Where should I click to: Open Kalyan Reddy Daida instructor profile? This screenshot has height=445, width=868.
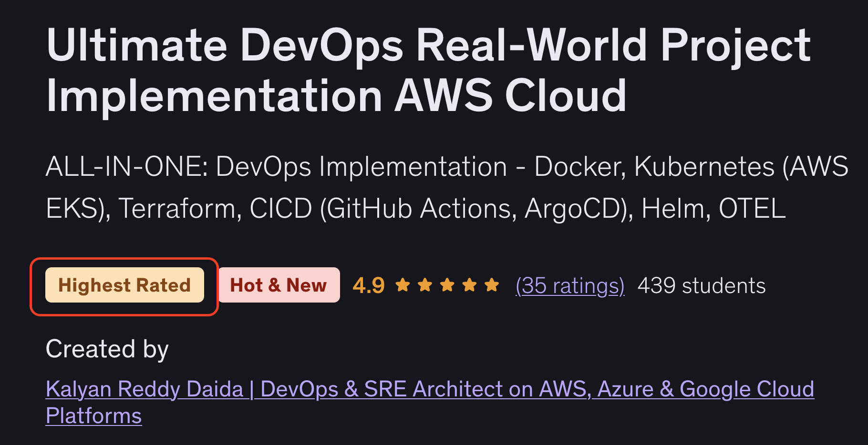(x=145, y=389)
